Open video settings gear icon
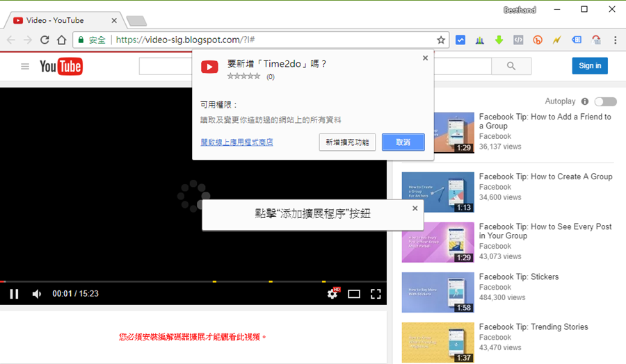Screen dimensions: 626x364 (332, 294)
